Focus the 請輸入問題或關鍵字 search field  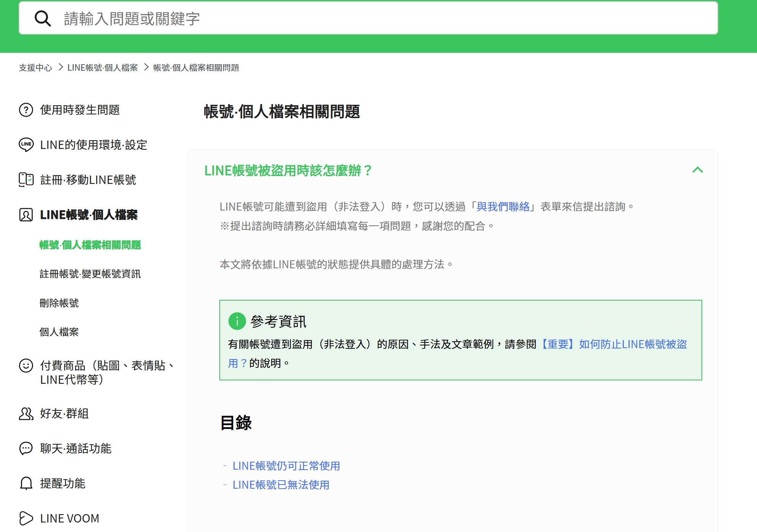[x=380, y=18]
